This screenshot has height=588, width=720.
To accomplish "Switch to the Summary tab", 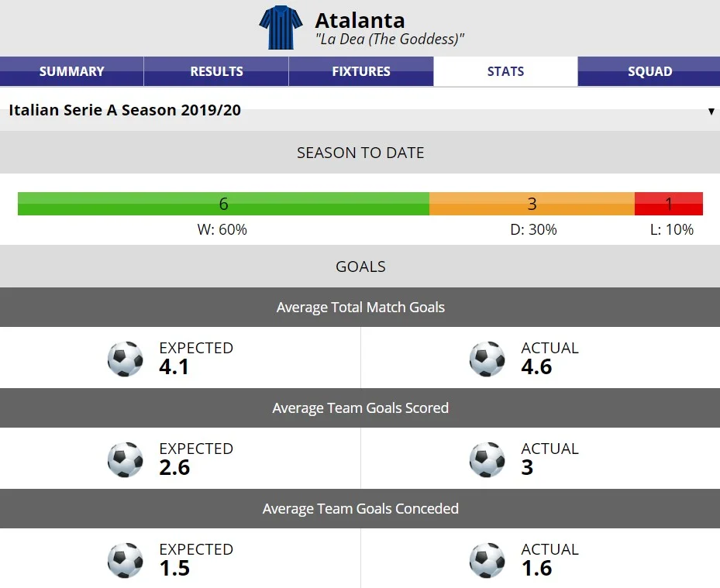I will coord(71,71).
